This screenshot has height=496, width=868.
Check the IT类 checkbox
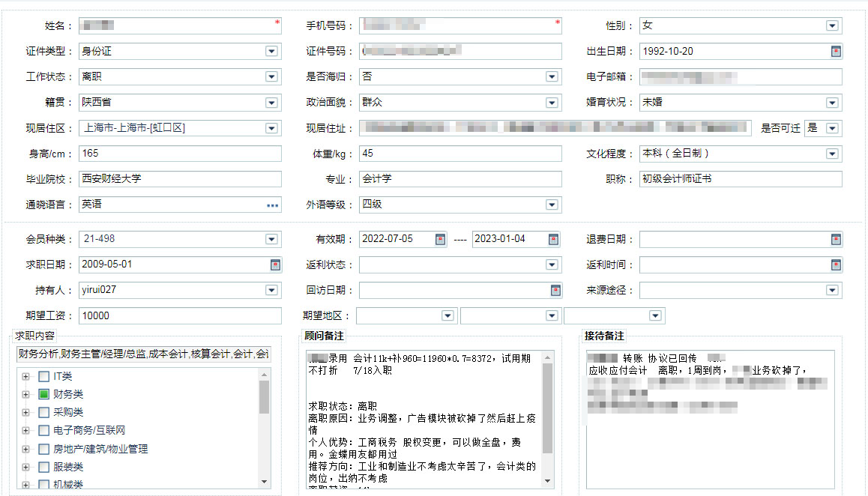pos(43,376)
